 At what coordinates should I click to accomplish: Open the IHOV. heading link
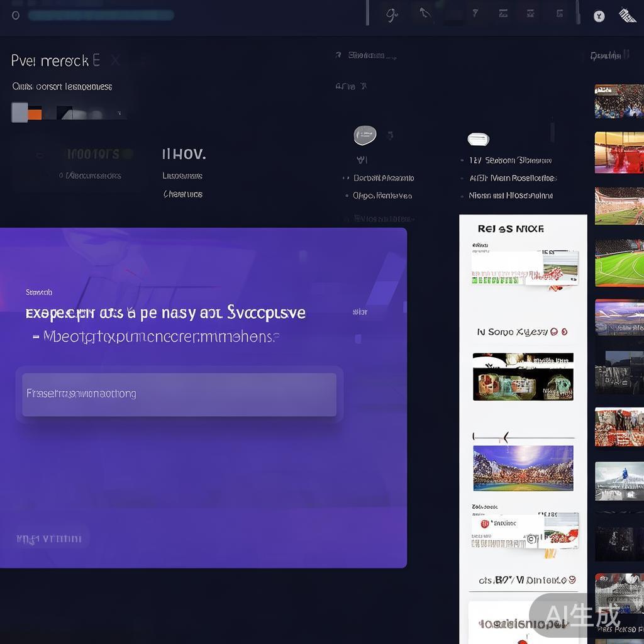tap(184, 154)
